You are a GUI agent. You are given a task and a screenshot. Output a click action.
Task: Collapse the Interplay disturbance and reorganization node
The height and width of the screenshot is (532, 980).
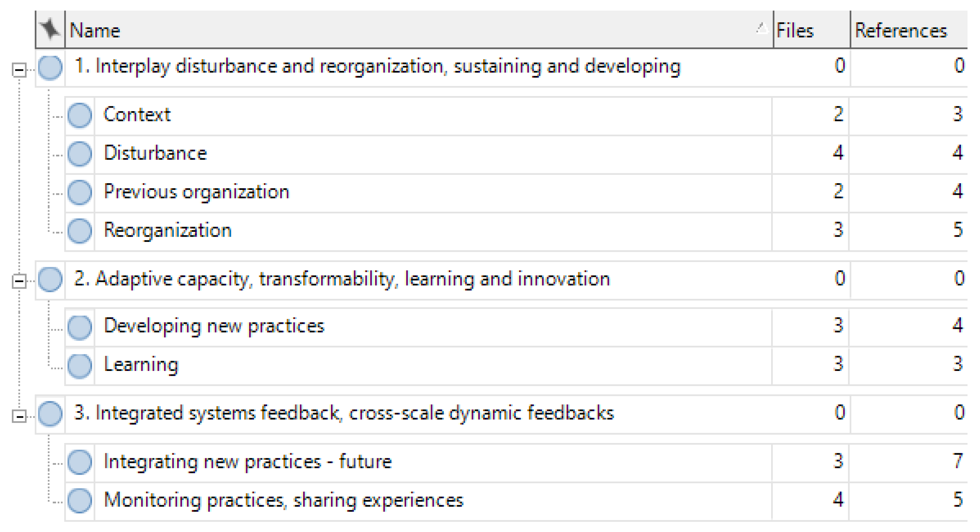[19, 70]
